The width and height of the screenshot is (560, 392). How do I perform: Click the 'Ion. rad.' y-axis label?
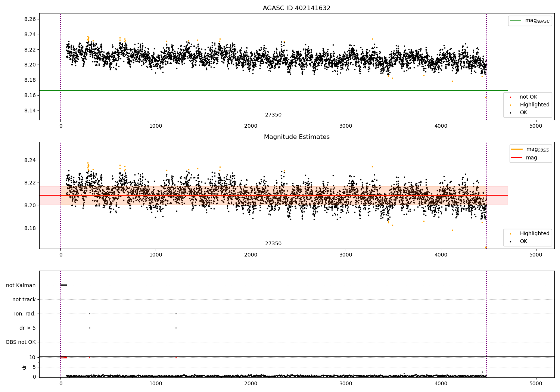[x=25, y=314]
